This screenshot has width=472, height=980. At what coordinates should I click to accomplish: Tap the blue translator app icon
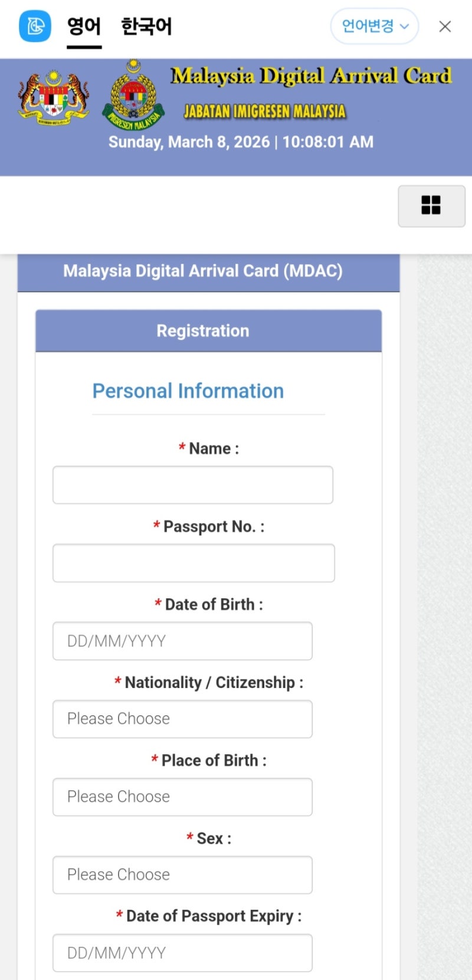pos(35,26)
